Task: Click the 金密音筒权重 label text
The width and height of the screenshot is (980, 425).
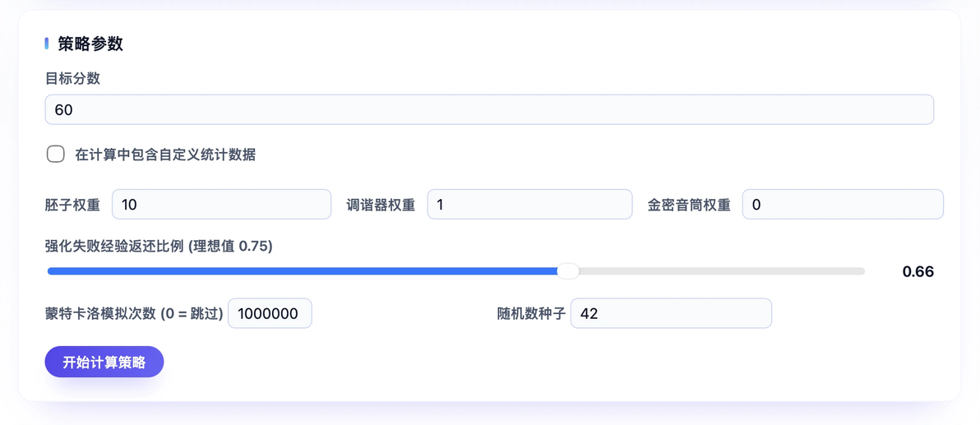Action: (x=689, y=205)
